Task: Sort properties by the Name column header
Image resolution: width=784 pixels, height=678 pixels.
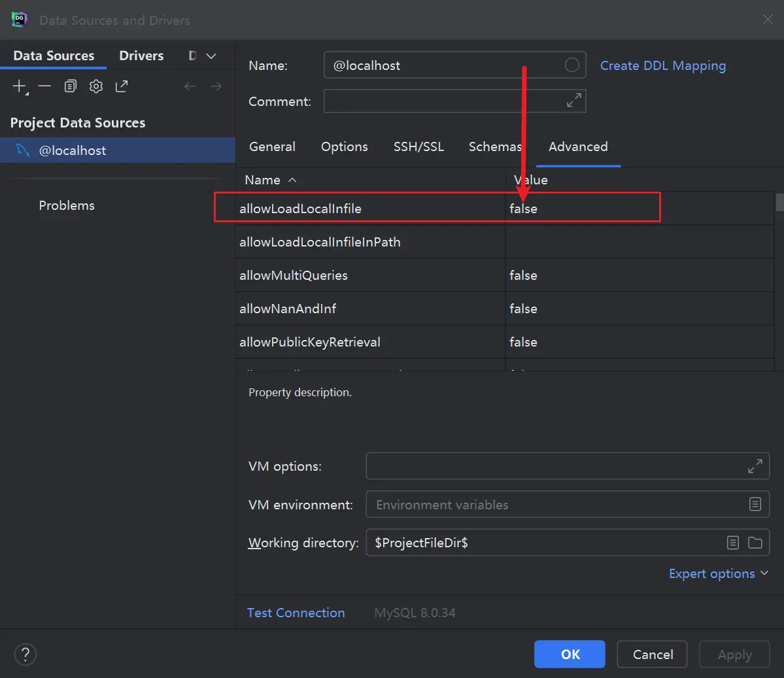Action: (x=263, y=180)
